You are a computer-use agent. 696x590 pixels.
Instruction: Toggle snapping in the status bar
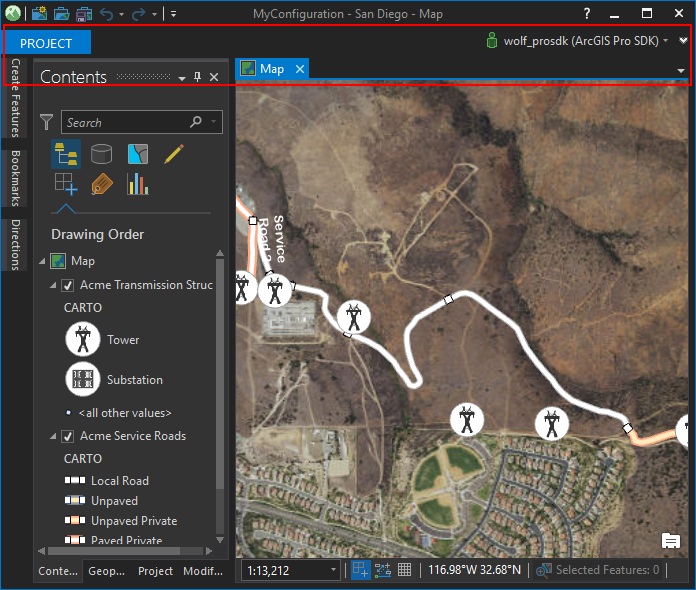[x=360, y=570]
